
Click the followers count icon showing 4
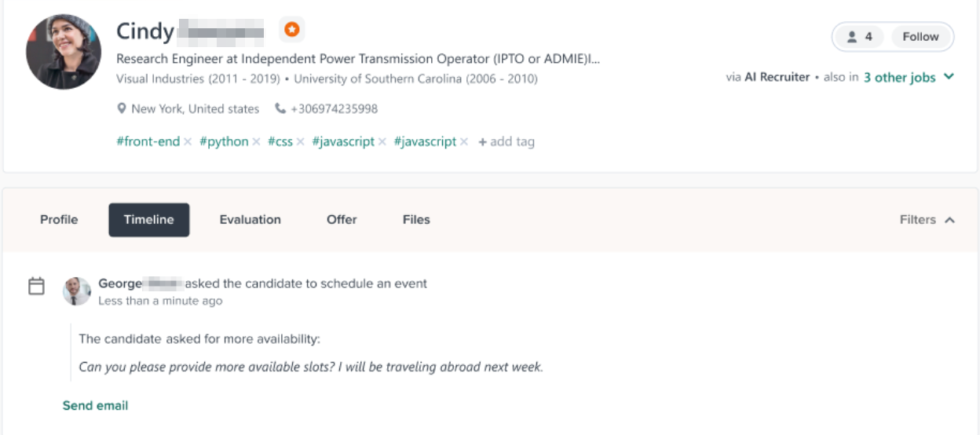(859, 37)
